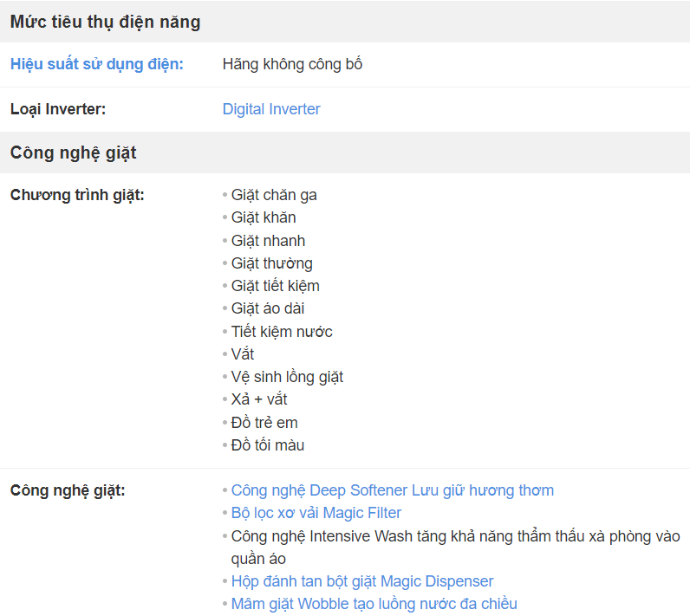Select the 'Giặt áo dài' text
This screenshot has width=690, height=616.
point(268,308)
